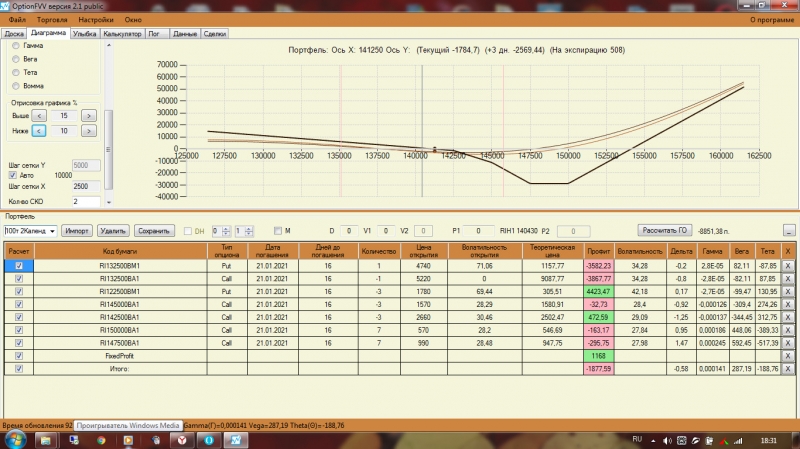This screenshot has height=449, width=800.
Task: Toggle the Расчет checkbox for RI145000BA1
Action: (x=19, y=304)
